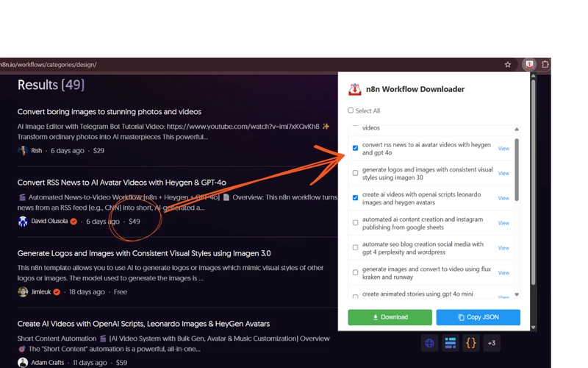
Task: Click the n8n Workflow Downloader extension icon
Action: coord(529,64)
